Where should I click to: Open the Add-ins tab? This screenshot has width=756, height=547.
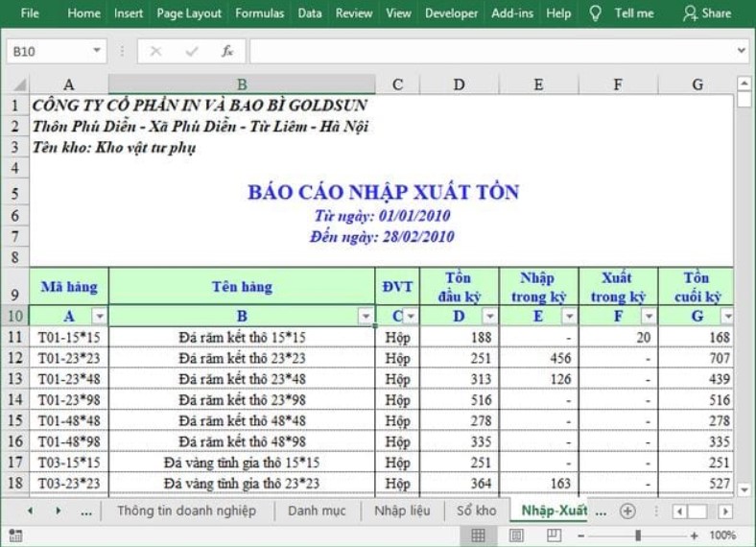click(x=512, y=13)
